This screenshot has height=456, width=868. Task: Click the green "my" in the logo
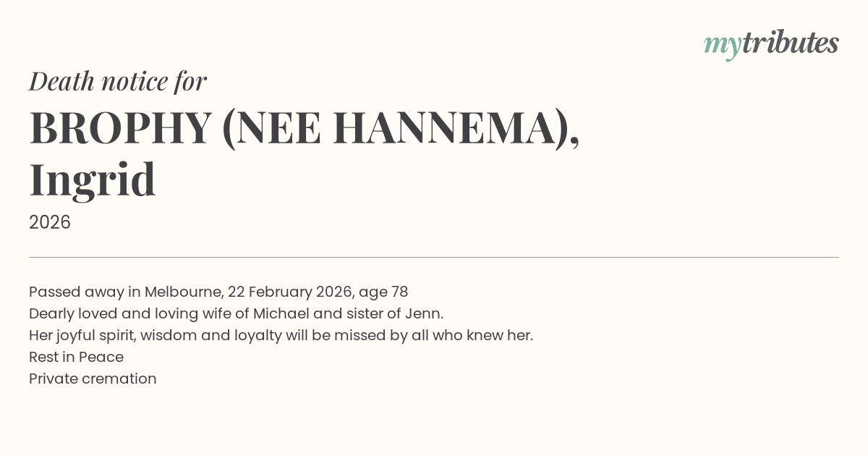(x=722, y=45)
